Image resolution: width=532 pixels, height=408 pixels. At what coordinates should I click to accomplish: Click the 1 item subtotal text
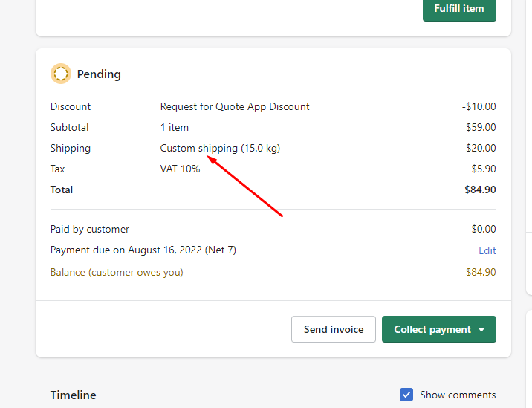(175, 127)
